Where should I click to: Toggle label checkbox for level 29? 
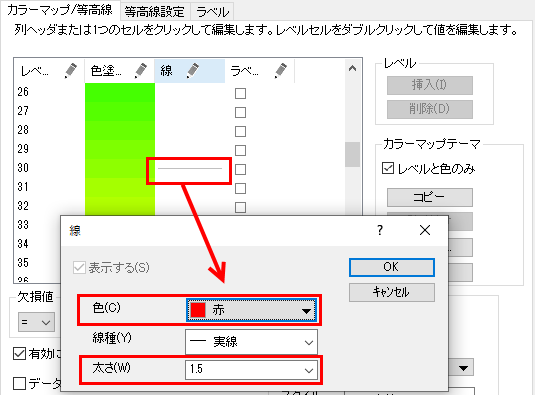tap(241, 150)
